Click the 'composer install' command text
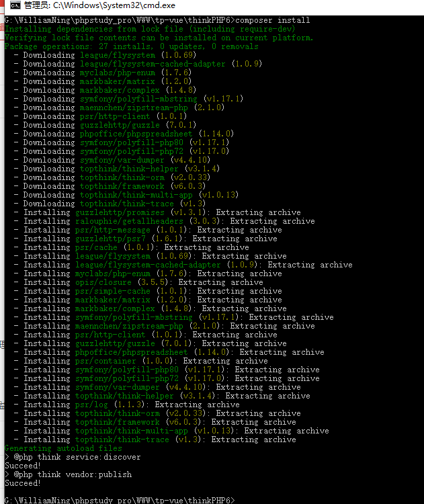The width and height of the screenshot is (424, 504). pyautogui.click(x=273, y=20)
